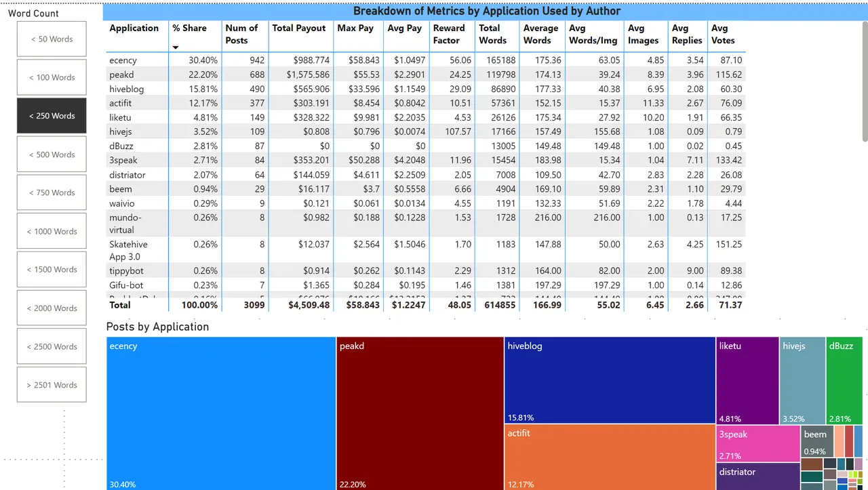Select the green dBuzz treemap block
This screenshot has width=868, height=490.
(x=844, y=380)
